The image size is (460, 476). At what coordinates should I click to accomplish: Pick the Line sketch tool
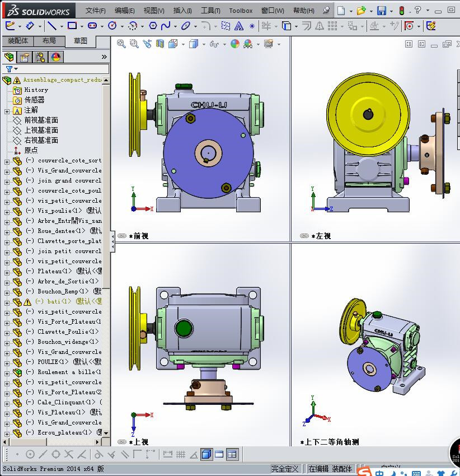(52, 26)
